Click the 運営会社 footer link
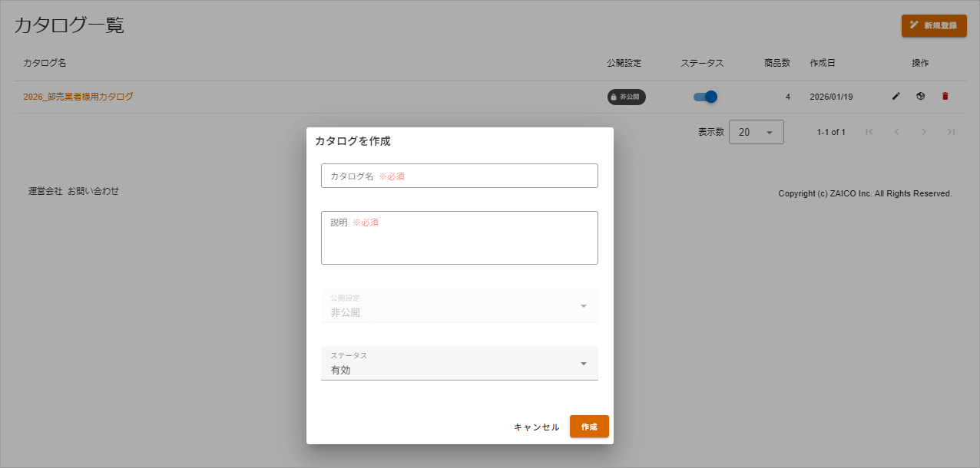The image size is (980, 468). (x=45, y=191)
